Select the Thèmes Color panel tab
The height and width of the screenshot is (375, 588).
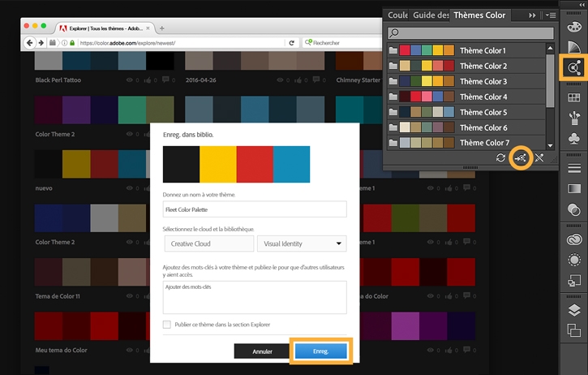coord(479,15)
